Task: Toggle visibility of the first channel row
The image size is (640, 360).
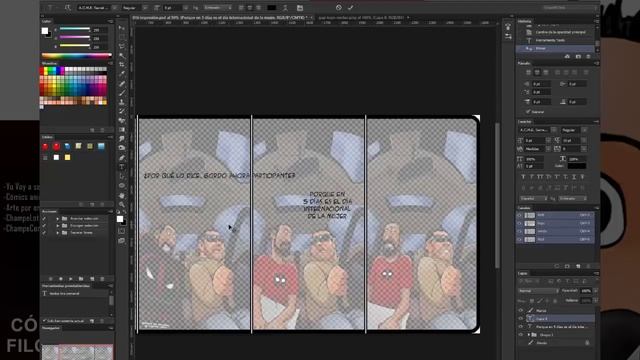Action: pos(520,215)
